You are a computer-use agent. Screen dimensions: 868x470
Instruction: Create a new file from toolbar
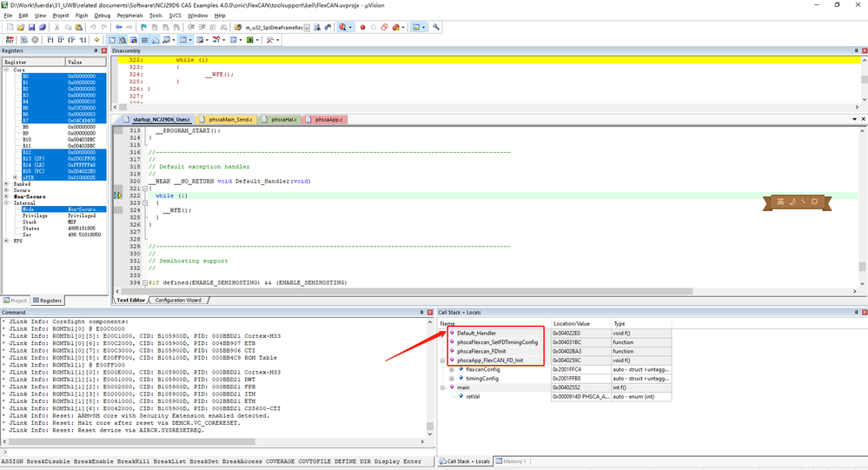point(10,27)
